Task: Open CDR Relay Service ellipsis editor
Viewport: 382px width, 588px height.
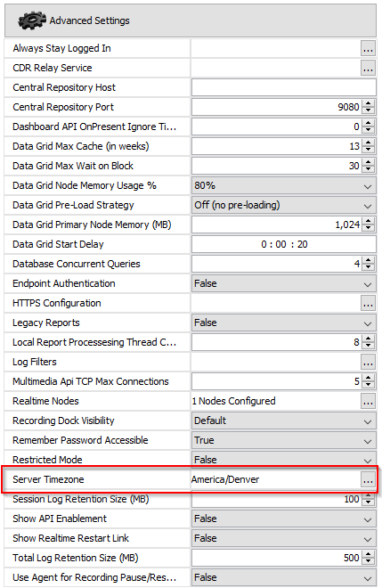Action: (368, 68)
